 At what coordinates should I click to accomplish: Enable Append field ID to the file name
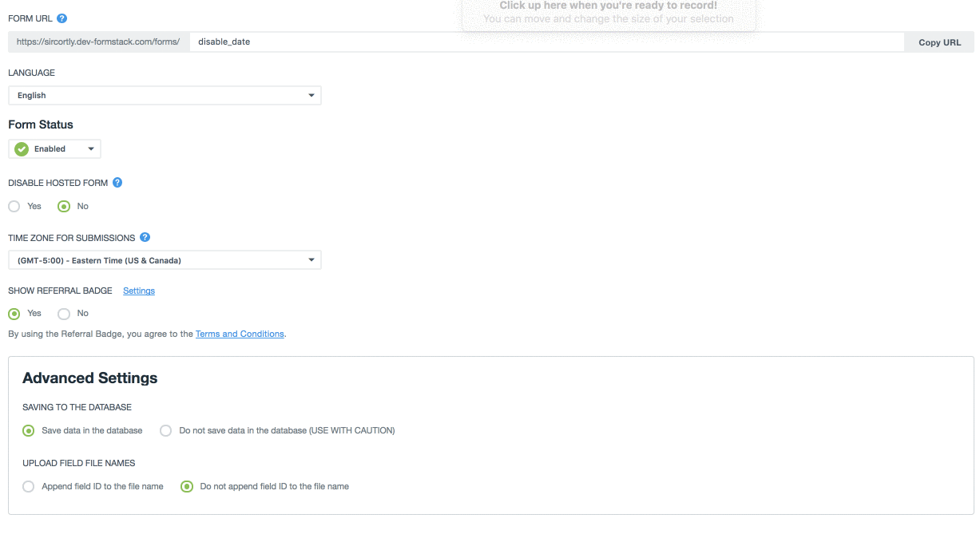[x=28, y=485]
